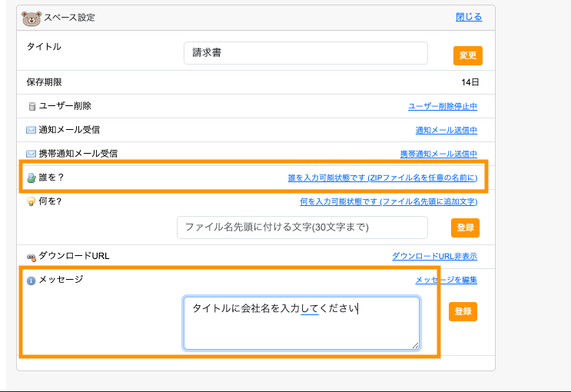Click the person icon beside 誰を？
This screenshot has height=392, width=571.
click(32, 178)
